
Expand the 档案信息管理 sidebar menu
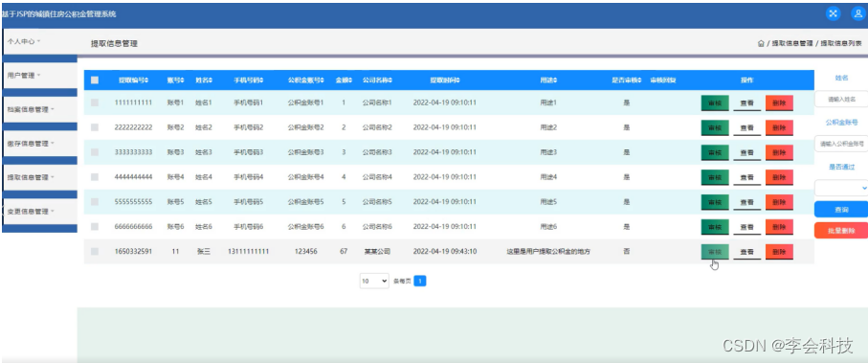(x=40, y=109)
